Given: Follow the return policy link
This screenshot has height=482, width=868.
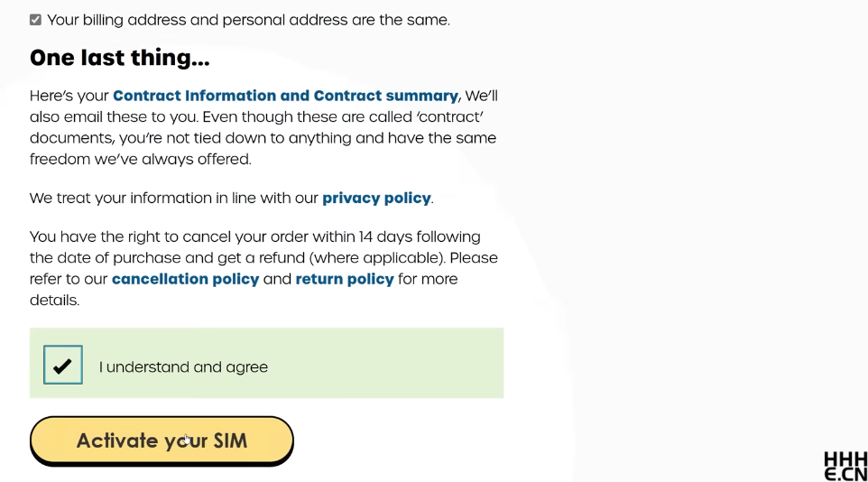Looking at the screenshot, I should click(x=345, y=279).
